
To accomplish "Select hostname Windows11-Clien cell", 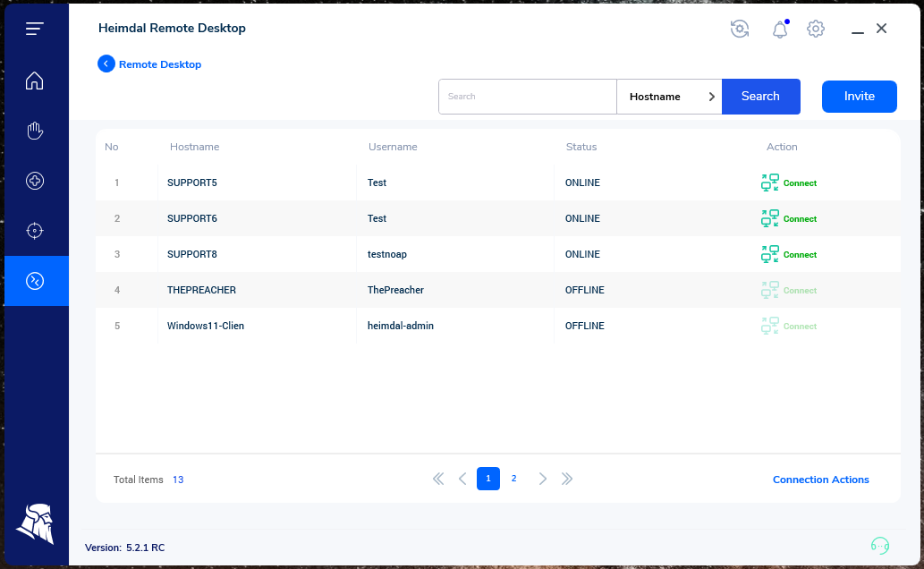I will pos(205,326).
